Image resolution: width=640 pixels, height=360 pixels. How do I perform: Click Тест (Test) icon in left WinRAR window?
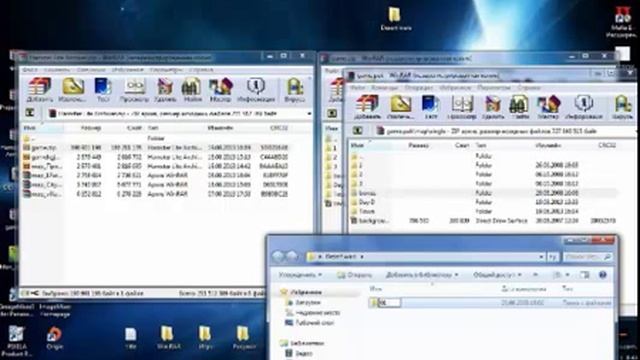(x=103, y=90)
